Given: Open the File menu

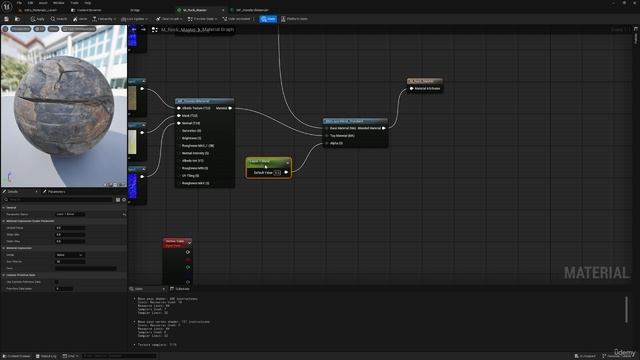Looking at the screenshot, I should [19, 3].
